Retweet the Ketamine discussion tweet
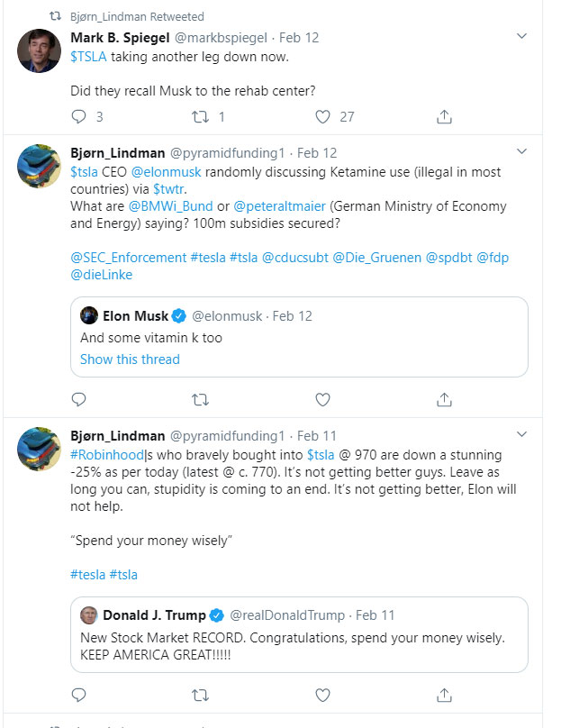561x728 pixels. 201,398
